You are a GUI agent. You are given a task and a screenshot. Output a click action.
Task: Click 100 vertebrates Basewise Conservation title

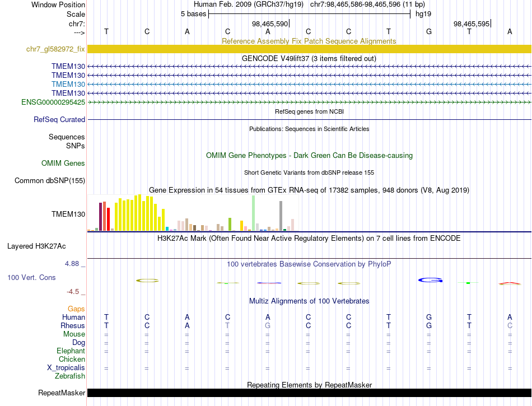(309, 264)
